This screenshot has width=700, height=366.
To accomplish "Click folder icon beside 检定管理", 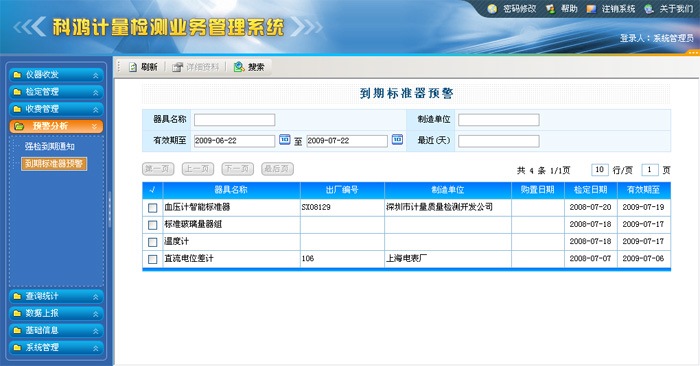I will coord(17,92).
